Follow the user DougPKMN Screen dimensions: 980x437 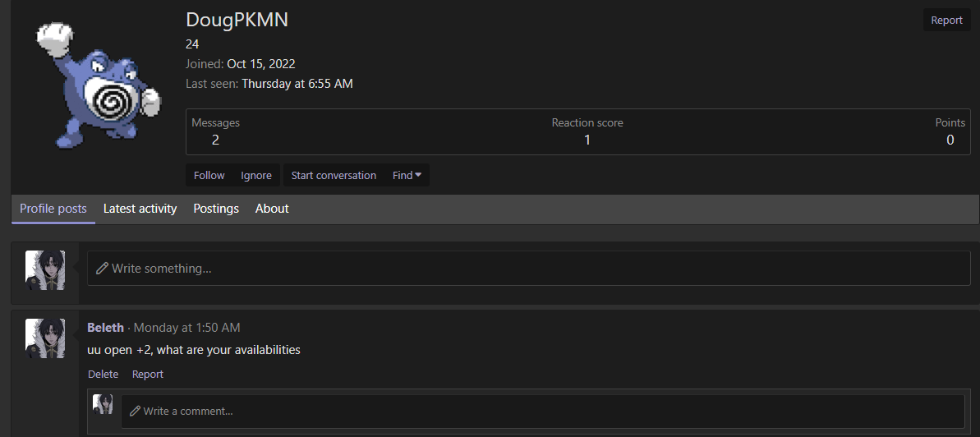tap(209, 175)
